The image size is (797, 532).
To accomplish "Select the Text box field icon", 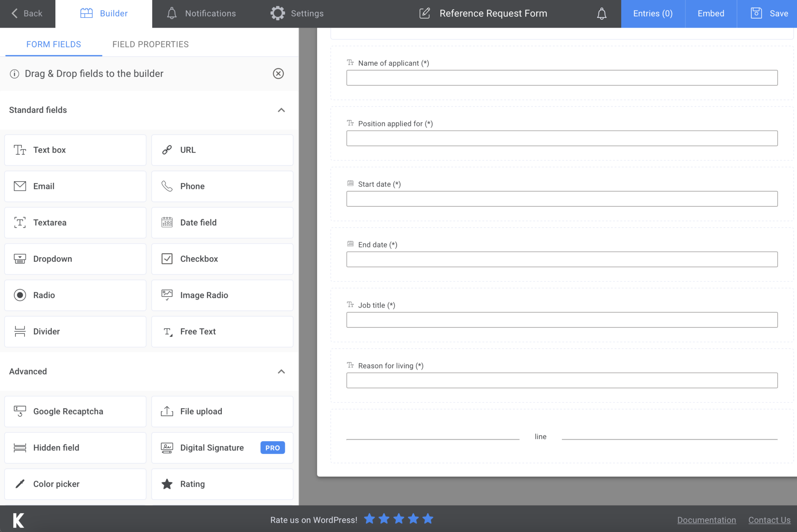I will [19, 150].
